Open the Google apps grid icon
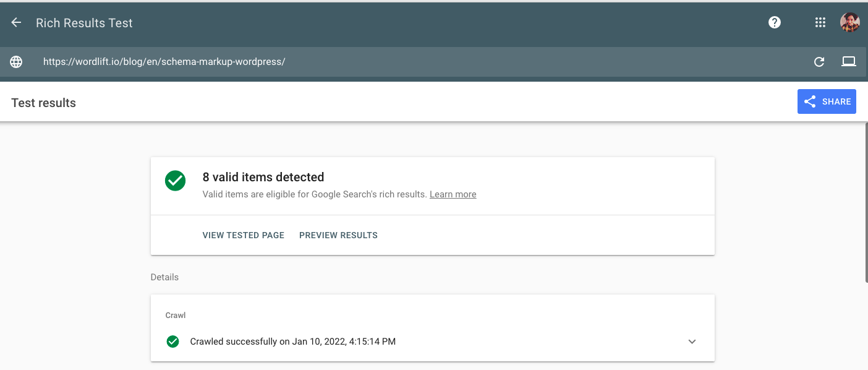The image size is (868, 370). (x=820, y=23)
